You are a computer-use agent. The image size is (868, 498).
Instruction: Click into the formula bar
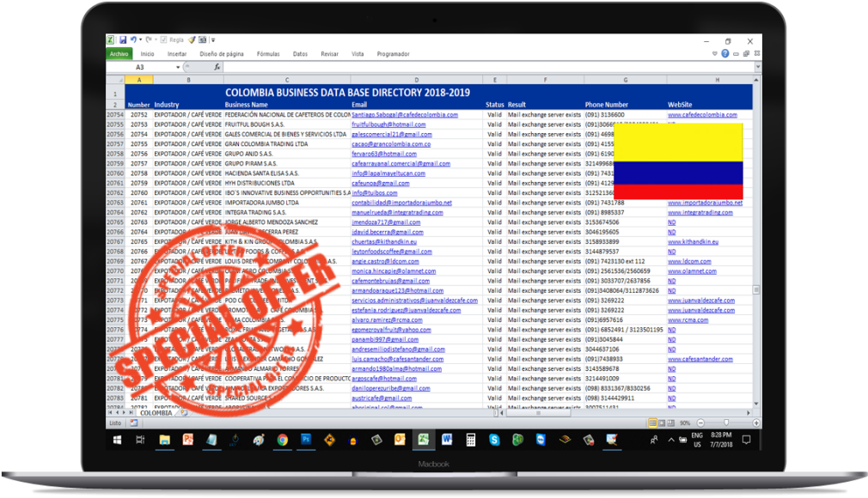[489, 67]
